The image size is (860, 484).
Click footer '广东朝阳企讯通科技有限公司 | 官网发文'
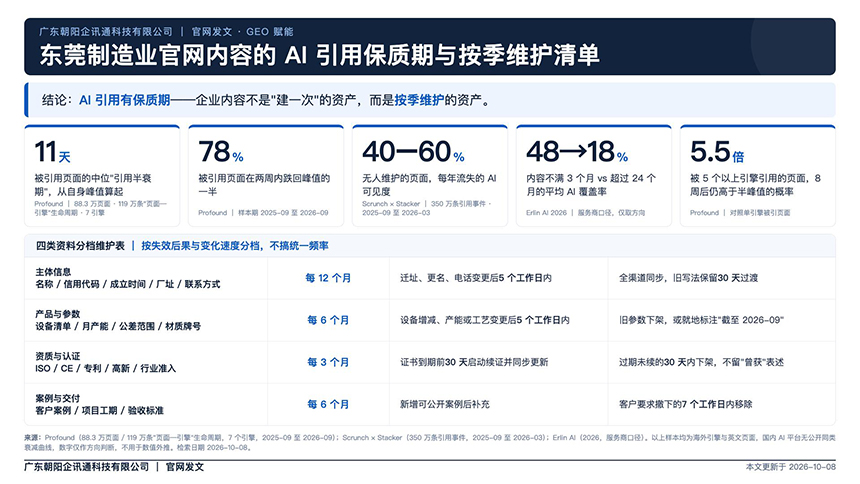click(114, 467)
